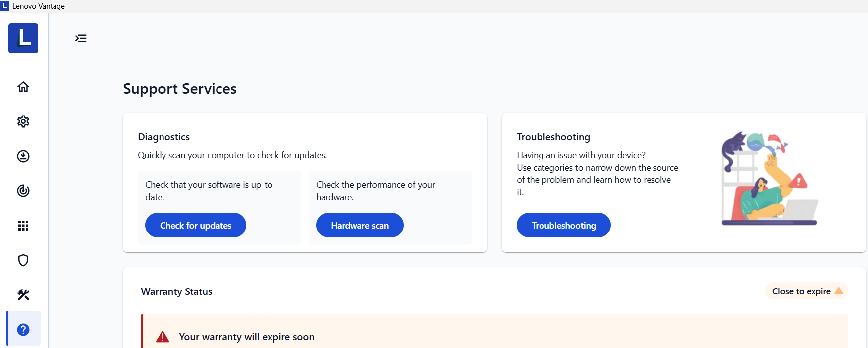The width and height of the screenshot is (868, 348).
Task: Click the Your warranty will expire soon banner
Action: [247, 337]
